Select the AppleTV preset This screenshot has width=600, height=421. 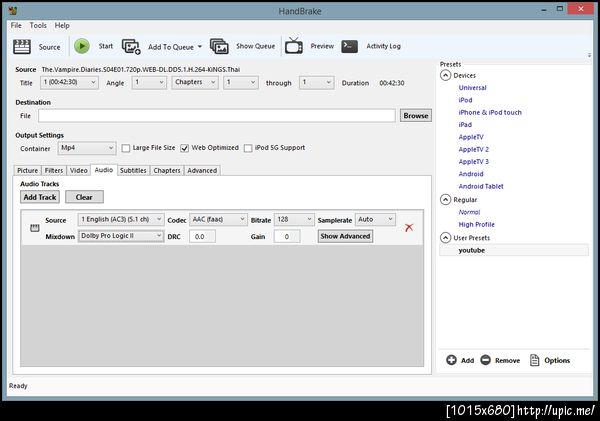click(471, 137)
